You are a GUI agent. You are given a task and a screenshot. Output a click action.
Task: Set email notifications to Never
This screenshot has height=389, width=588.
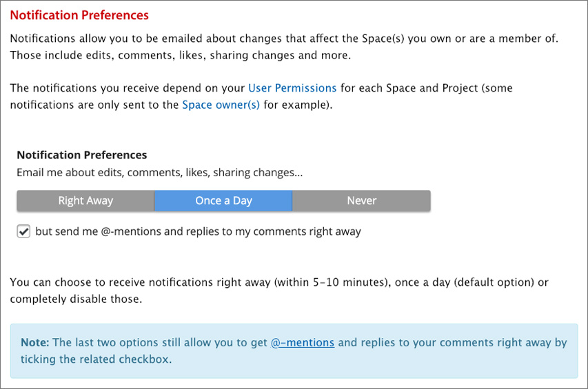[x=361, y=201]
